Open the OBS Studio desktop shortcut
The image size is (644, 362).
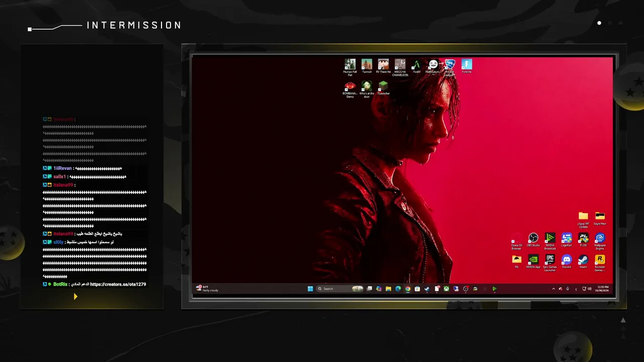coord(533,240)
